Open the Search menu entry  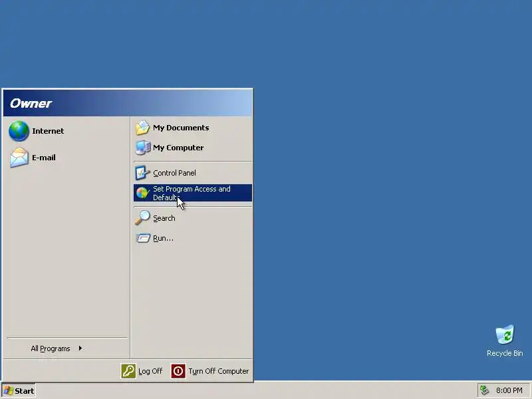tap(193, 218)
